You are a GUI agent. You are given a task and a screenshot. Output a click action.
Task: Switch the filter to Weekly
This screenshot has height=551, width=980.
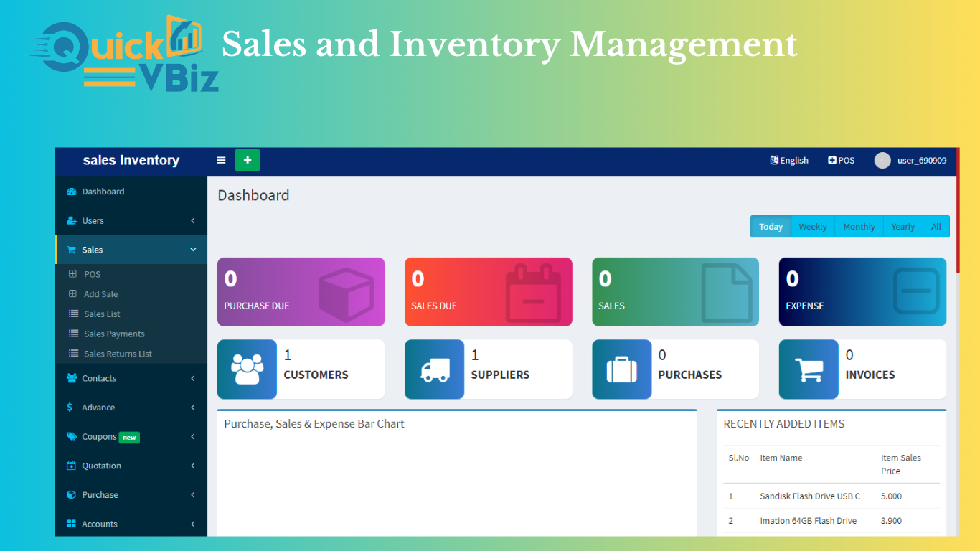coord(812,227)
